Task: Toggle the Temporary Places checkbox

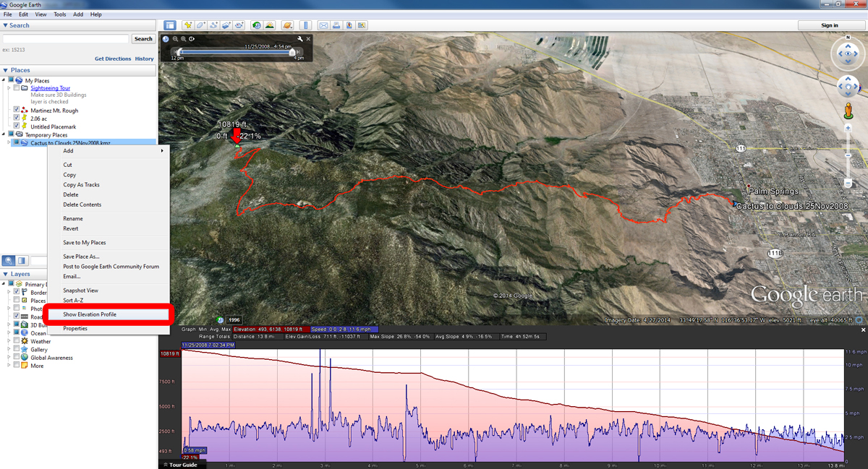Action: tap(10, 134)
